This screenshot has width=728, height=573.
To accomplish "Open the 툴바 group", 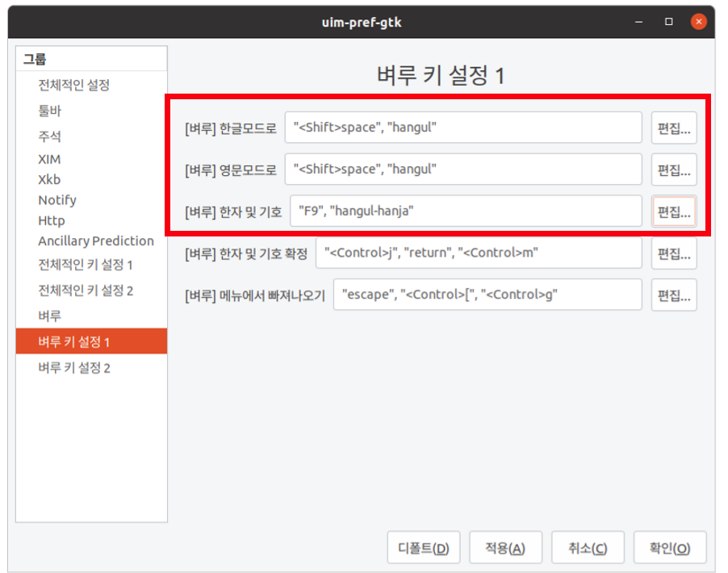I will (91, 111).
